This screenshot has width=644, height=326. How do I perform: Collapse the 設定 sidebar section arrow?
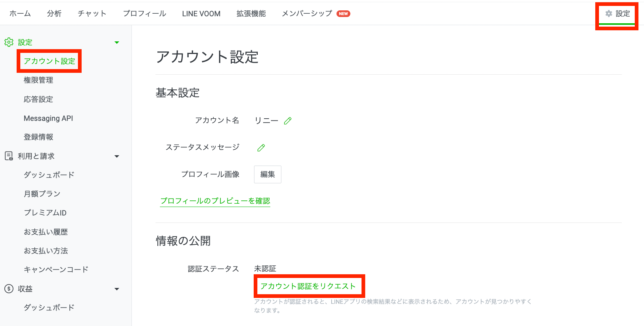[117, 43]
